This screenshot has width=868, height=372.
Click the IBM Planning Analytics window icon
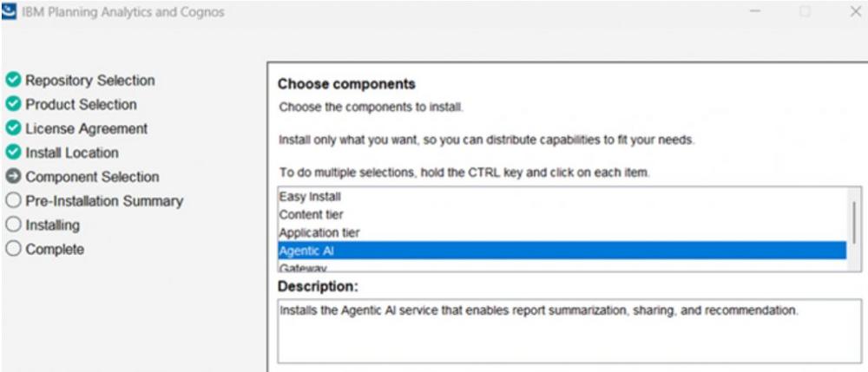tap(9, 11)
